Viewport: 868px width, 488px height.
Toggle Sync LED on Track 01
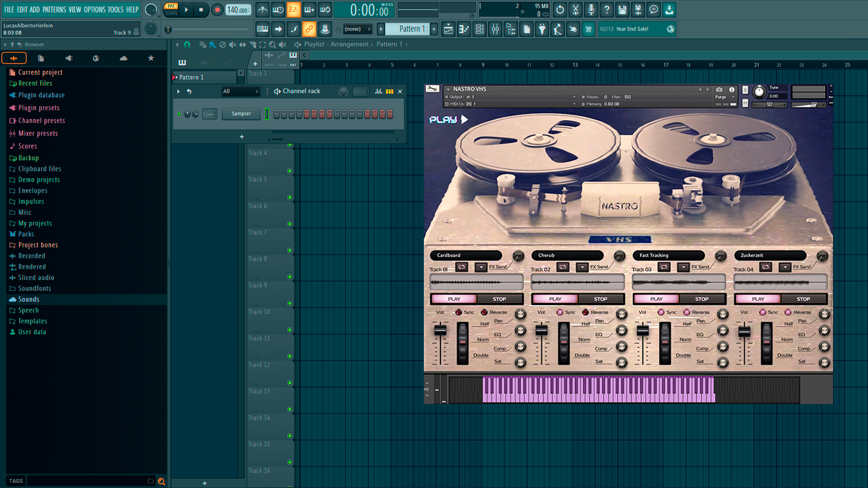point(459,312)
